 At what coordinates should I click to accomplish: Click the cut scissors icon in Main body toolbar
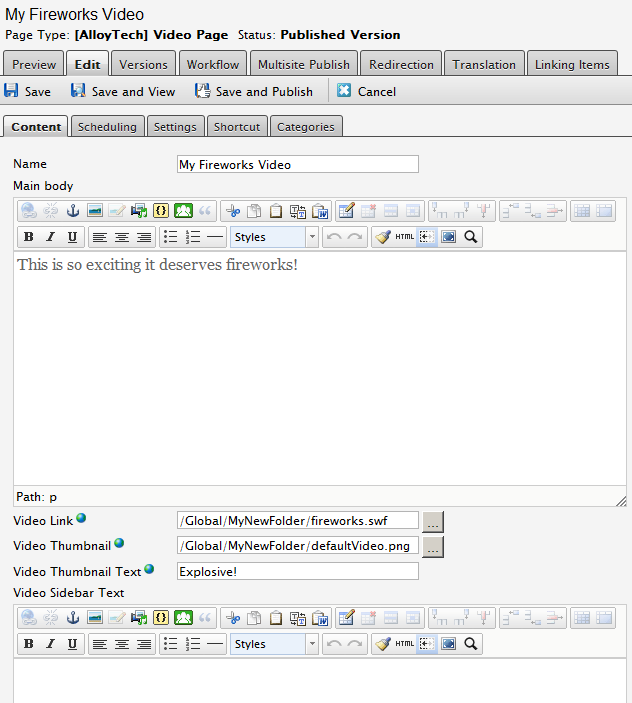232,211
